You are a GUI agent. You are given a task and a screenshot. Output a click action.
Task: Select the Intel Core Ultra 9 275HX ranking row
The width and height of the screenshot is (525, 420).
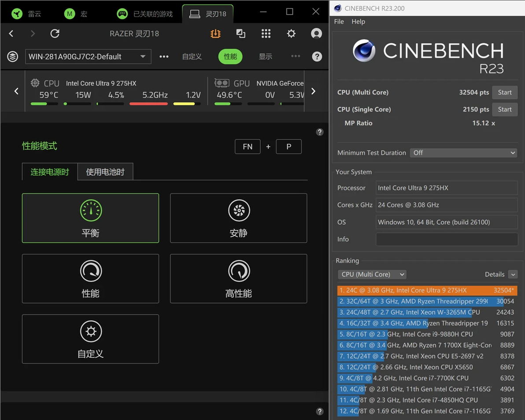click(427, 290)
